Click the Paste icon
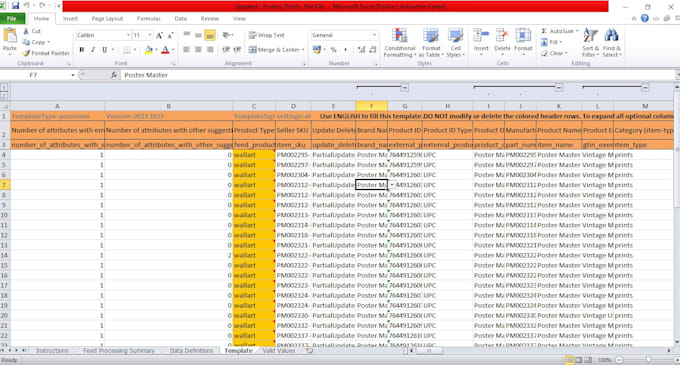680x365 pixels. pos(10,36)
